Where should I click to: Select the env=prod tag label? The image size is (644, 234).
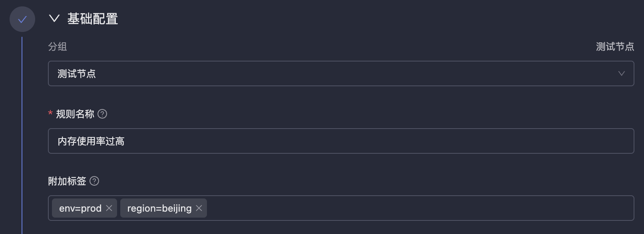click(x=80, y=208)
